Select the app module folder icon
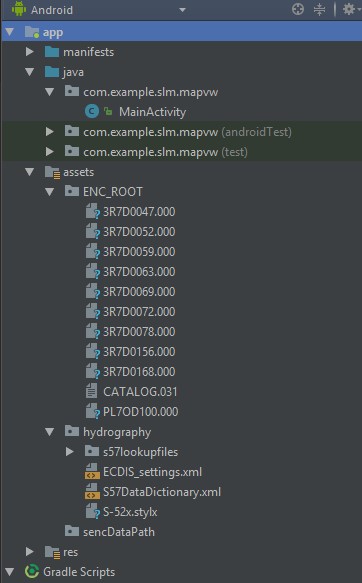362x583 pixels. pos(32,32)
